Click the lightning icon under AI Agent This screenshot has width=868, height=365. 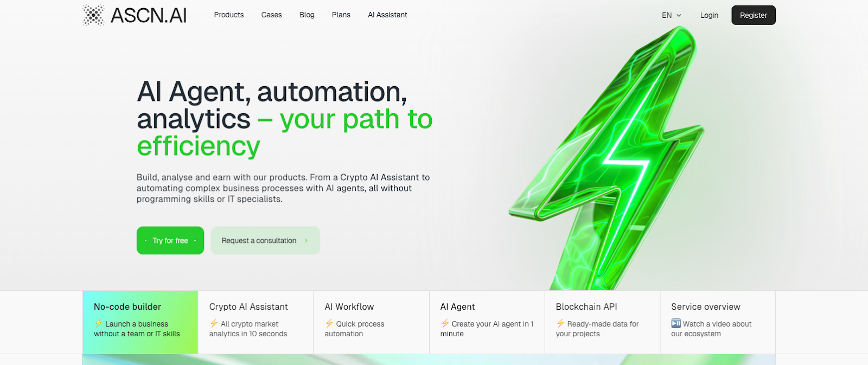click(445, 324)
